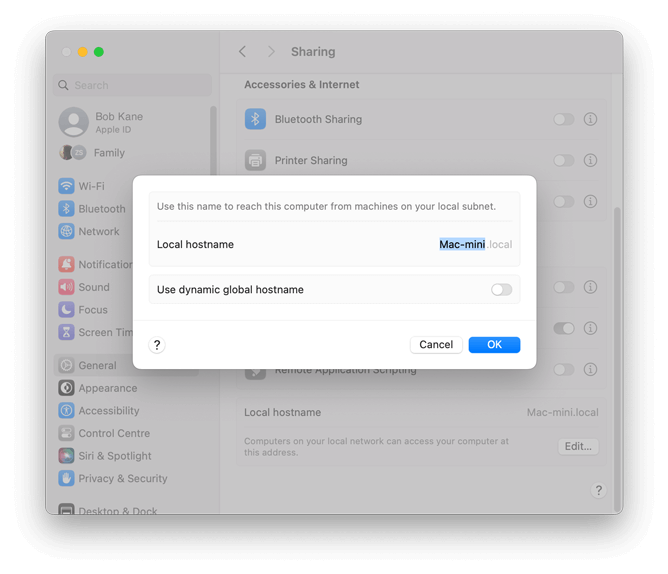Toggle Bluetooth Sharing switch
668x574 pixels.
point(564,119)
